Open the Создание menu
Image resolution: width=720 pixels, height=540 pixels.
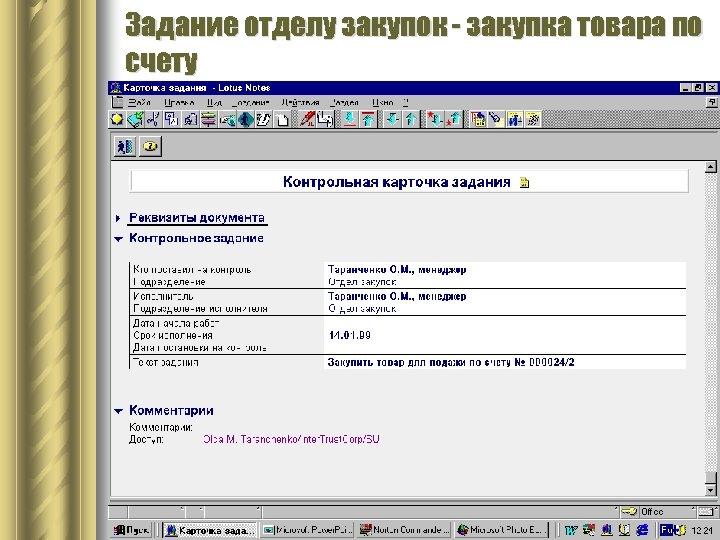(250, 102)
